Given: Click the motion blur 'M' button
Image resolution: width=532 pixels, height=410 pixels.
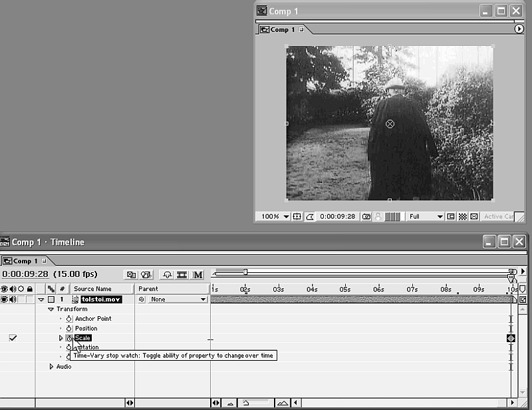Looking at the screenshot, I should (198, 274).
